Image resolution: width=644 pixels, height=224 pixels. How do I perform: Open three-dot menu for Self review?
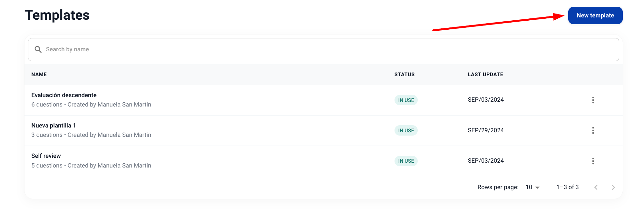coord(593,161)
